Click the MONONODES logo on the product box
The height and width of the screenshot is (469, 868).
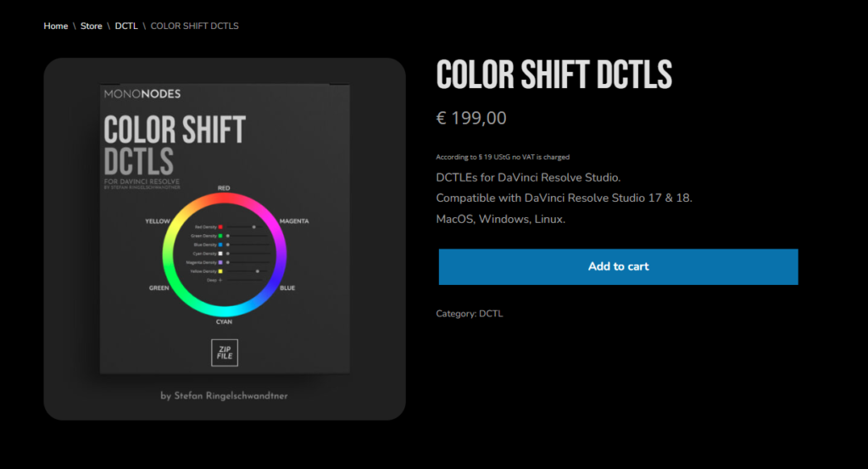click(x=142, y=94)
